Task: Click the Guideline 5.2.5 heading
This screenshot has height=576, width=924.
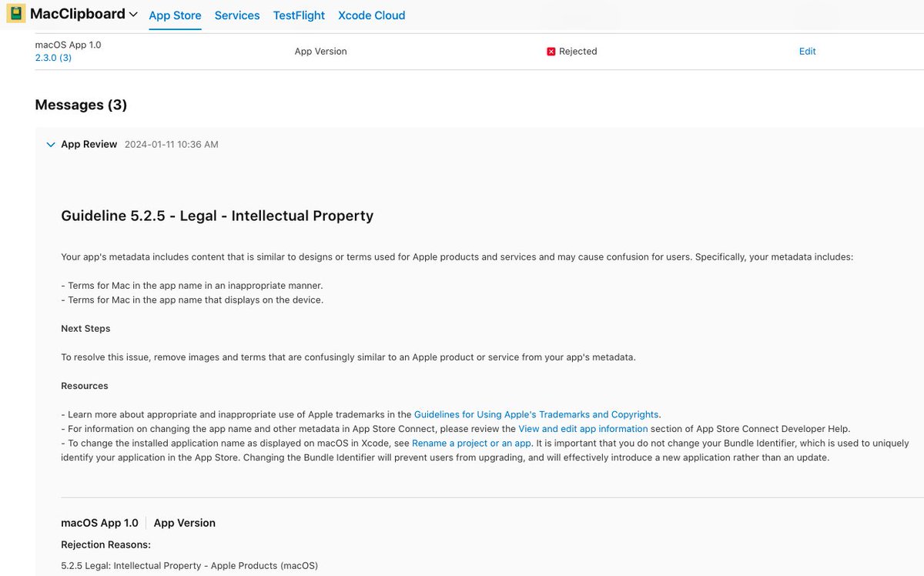Action: pyautogui.click(x=217, y=216)
